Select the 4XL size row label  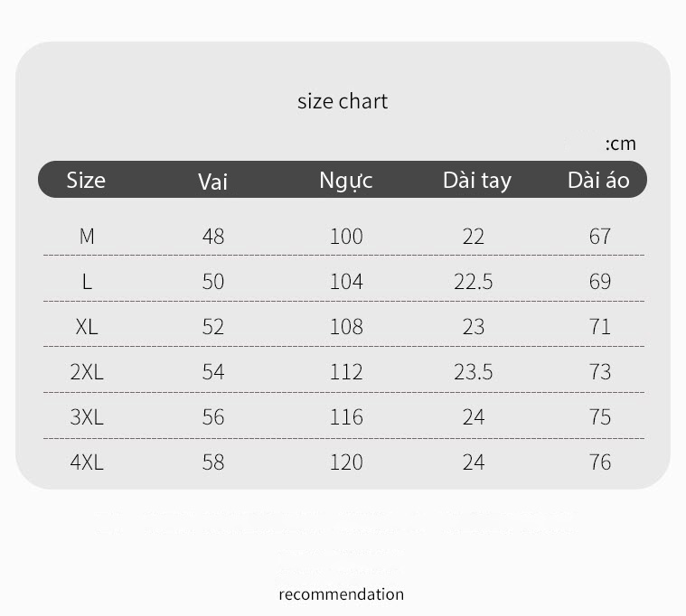click(87, 462)
